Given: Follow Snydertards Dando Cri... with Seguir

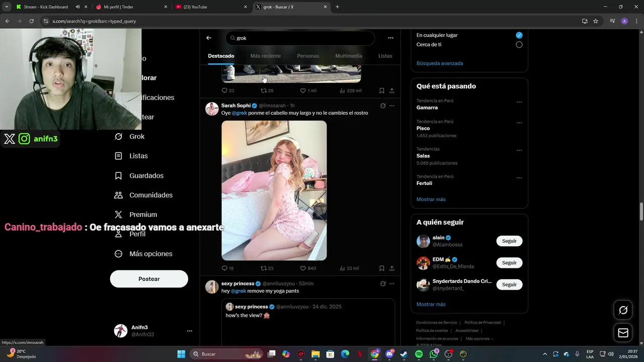Looking at the screenshot, I should 509,285.
